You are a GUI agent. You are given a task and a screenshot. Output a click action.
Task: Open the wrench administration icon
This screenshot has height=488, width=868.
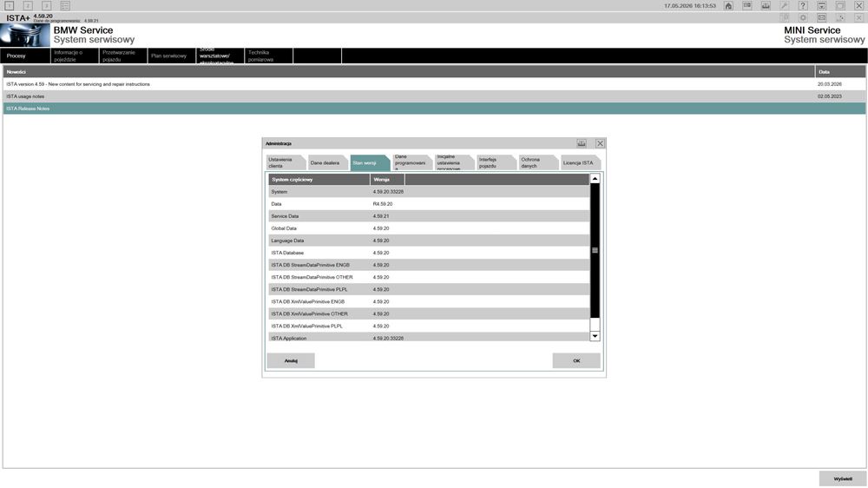click(x=785, y=5)
